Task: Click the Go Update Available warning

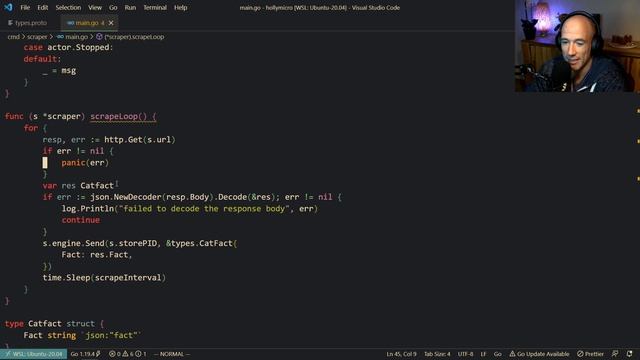Action: (539, 354)
